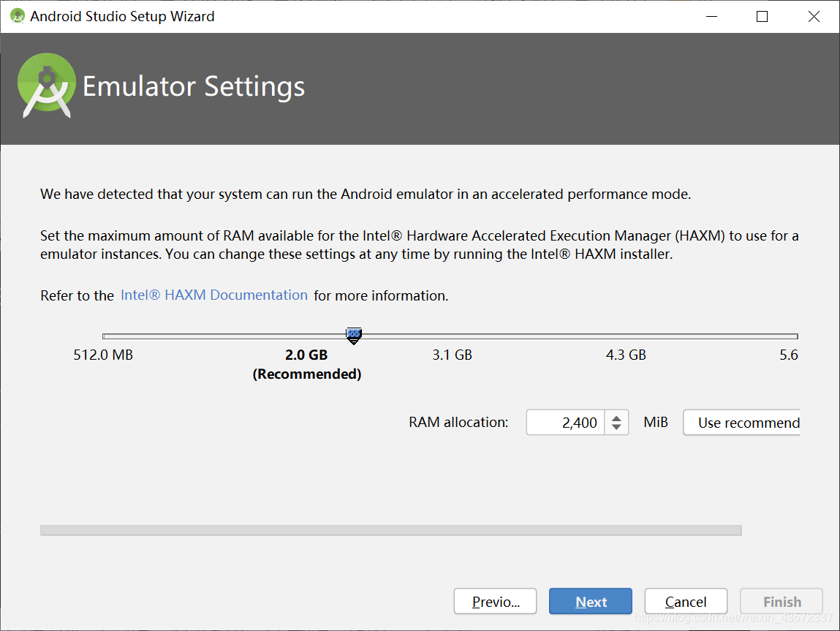Click the 'RAM allocation:' label

click(x=458, y=422)
